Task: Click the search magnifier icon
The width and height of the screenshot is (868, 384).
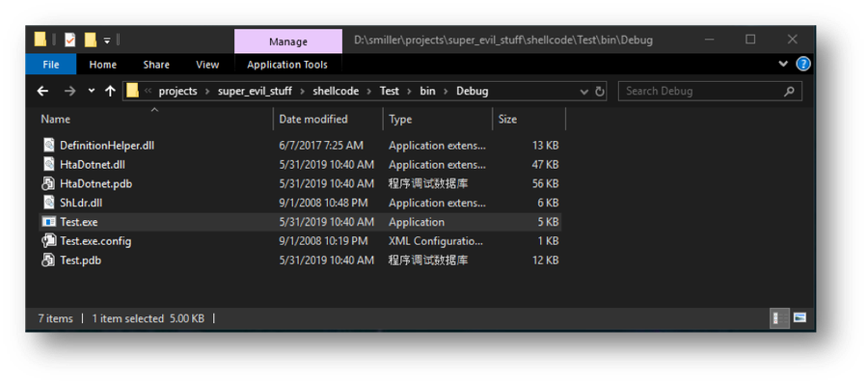Action: [x=789, y=92]
